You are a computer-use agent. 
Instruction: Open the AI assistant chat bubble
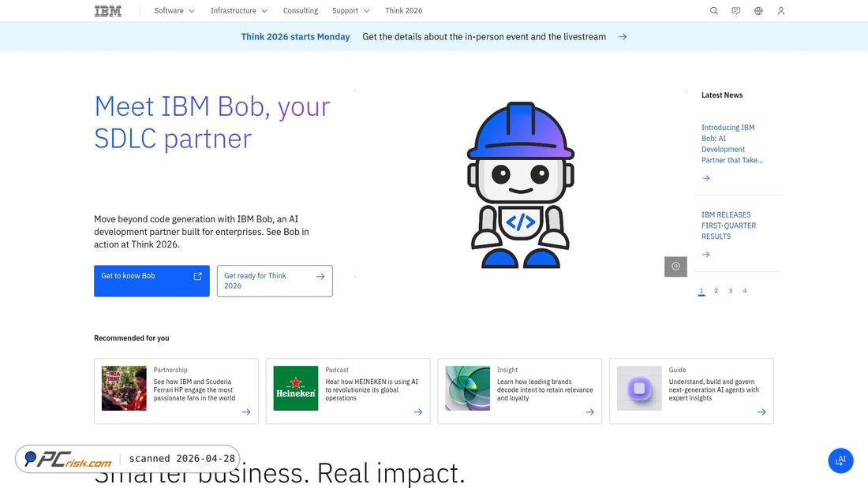pyautogui.click(x=841, y=460)
